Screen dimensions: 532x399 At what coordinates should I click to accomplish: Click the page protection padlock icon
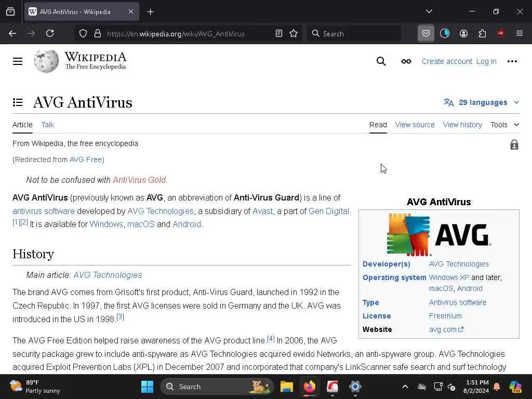514,145
